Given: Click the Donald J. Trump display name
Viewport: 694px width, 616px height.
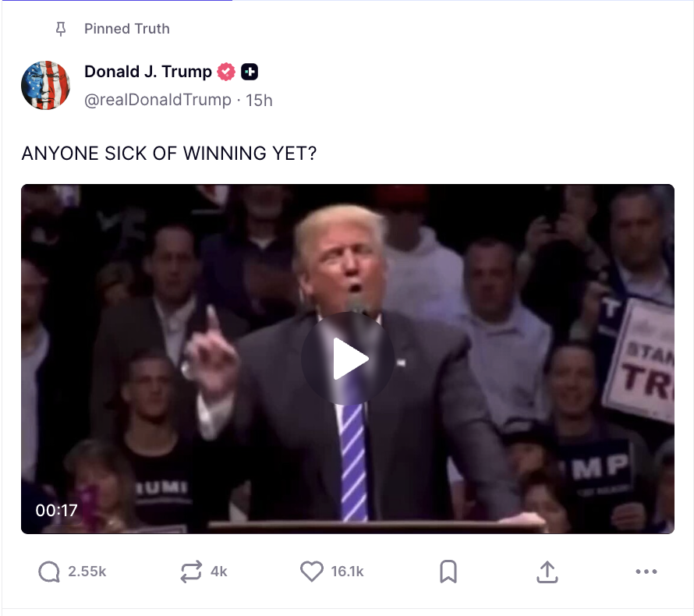Looking at the screenshot, I should [x=148, y=71].
